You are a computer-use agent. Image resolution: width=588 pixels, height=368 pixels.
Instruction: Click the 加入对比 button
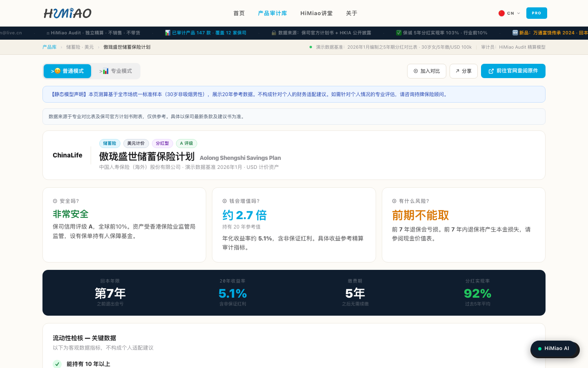point(427,71)
